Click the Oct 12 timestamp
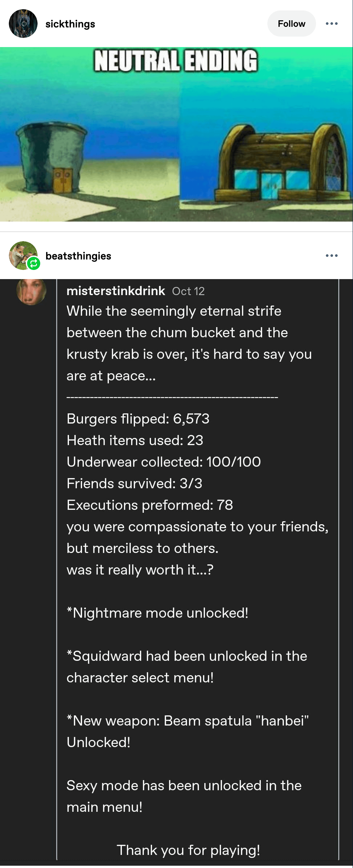Screen dimensions: 353x868 click(188, 291)
